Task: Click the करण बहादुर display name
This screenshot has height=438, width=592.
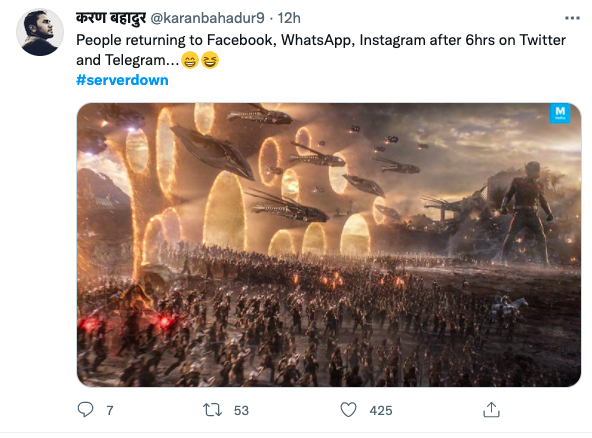Action: coord(111,18)
